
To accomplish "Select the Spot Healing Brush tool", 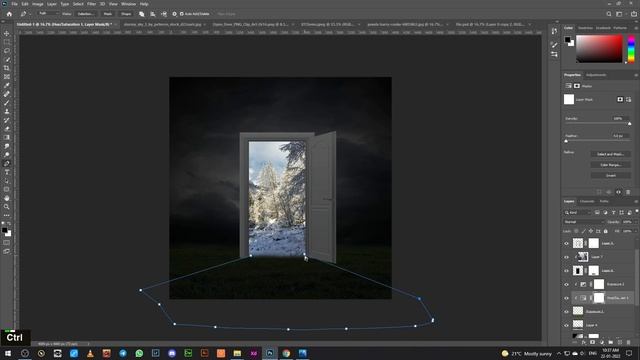I will [x=7, y=94].
